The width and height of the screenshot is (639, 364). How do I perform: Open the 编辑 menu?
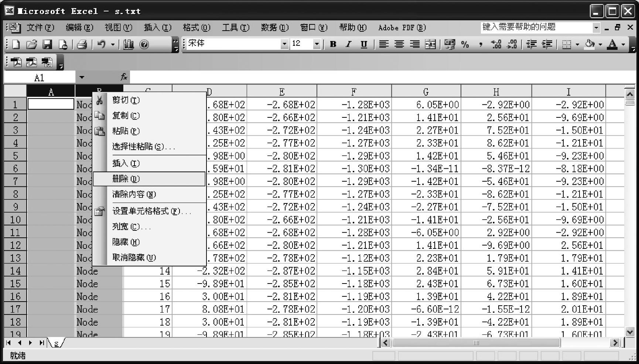79,27
